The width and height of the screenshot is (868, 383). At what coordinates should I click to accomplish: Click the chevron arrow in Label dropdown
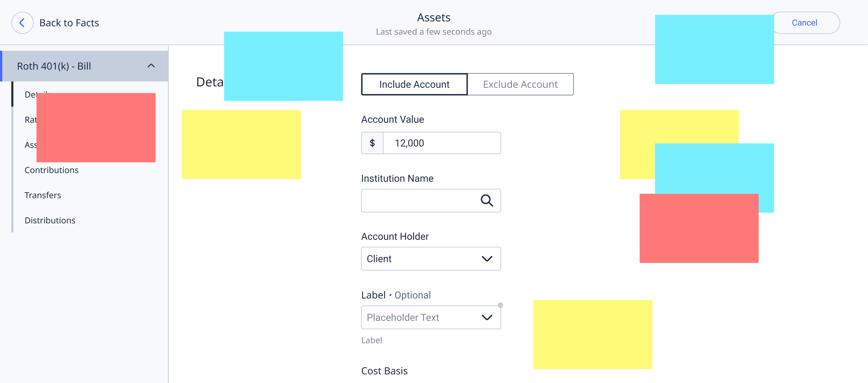point(487,317)
